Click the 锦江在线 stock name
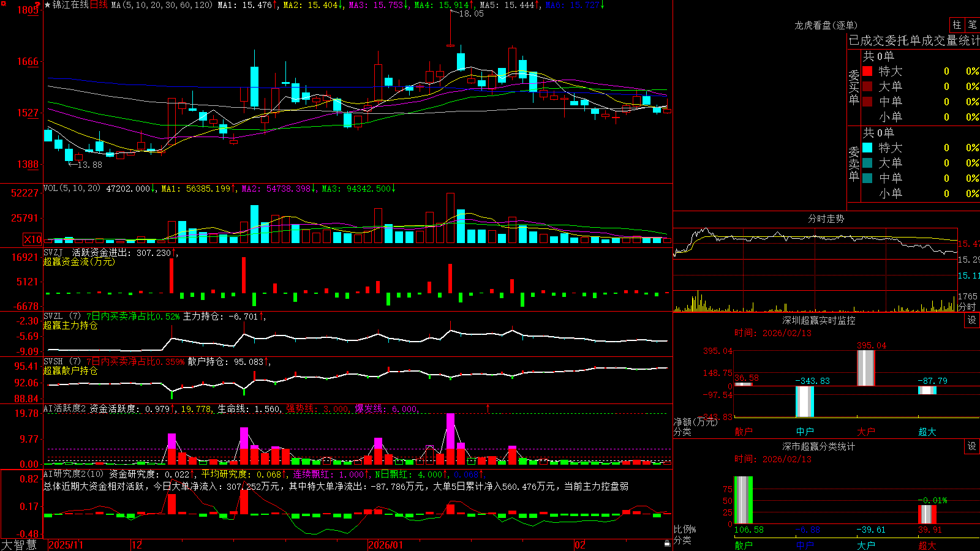The image size is (980, 551). 71,5
